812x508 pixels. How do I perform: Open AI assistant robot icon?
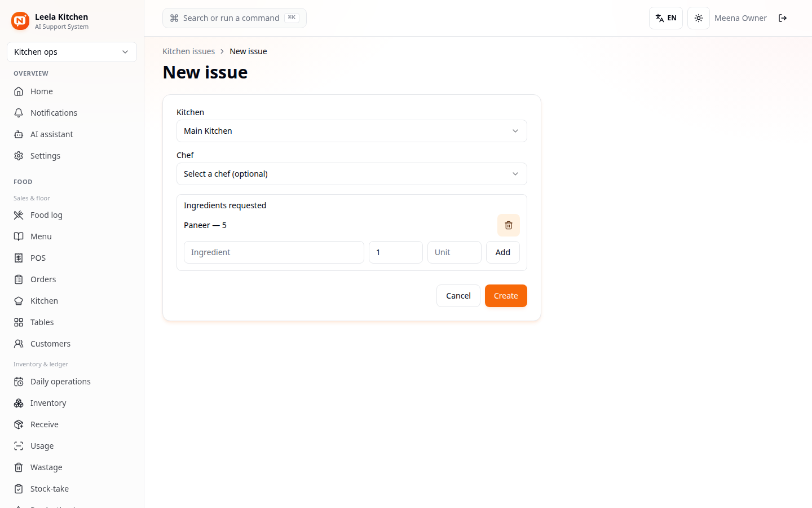19,134
